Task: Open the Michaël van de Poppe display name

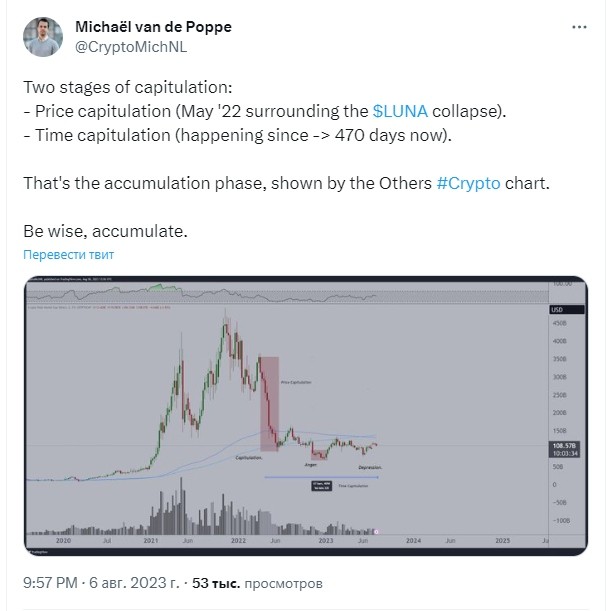Action: (x=153, y=27)
